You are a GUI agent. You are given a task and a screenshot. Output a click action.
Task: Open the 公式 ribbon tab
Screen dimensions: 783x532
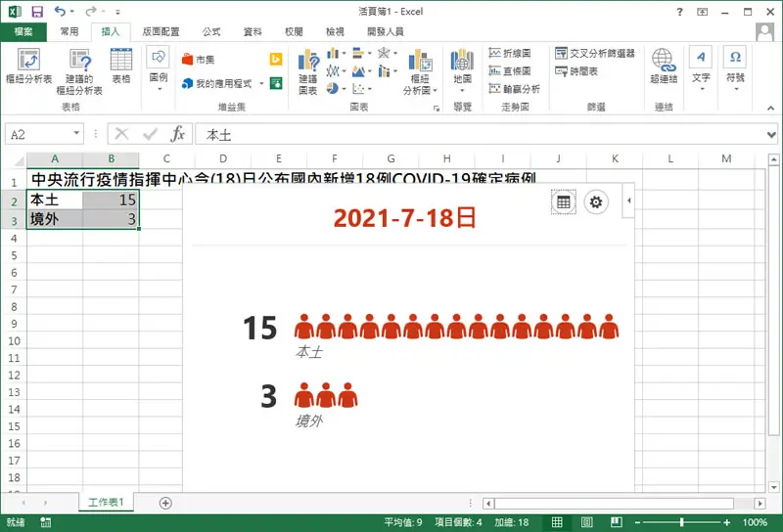211,31
